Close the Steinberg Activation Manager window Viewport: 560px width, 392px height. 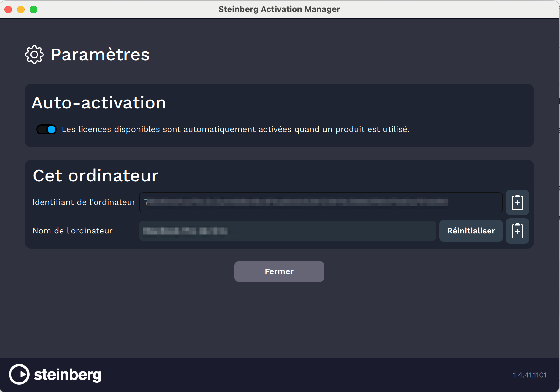click(9, 10)
